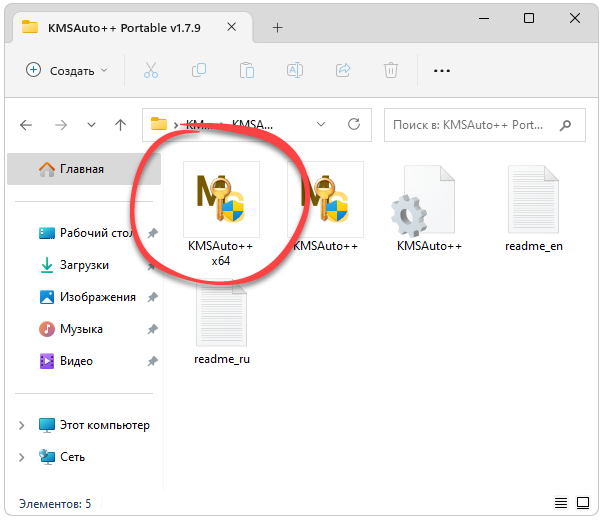Click the magnifier search icon
Screen dimensions: 604x520
coord(565,125)
